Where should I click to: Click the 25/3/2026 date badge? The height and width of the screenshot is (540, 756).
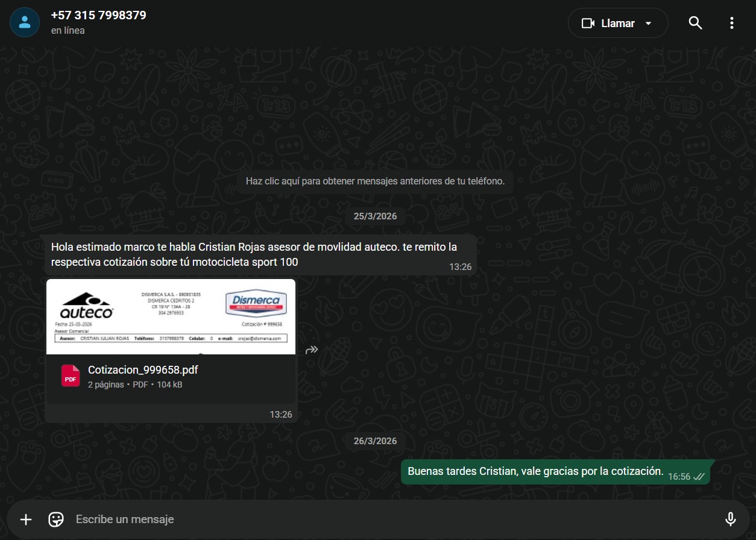tap(375, 216)
